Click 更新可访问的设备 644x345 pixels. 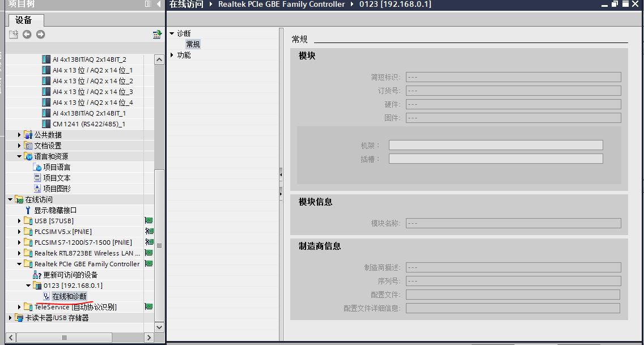pyautogui.click(x=70, y=275)
